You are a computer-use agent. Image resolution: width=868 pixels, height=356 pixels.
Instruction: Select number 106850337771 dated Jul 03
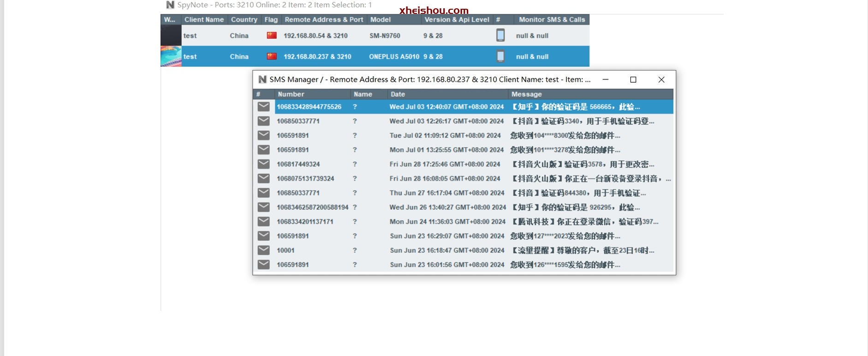tap(298, 121)
